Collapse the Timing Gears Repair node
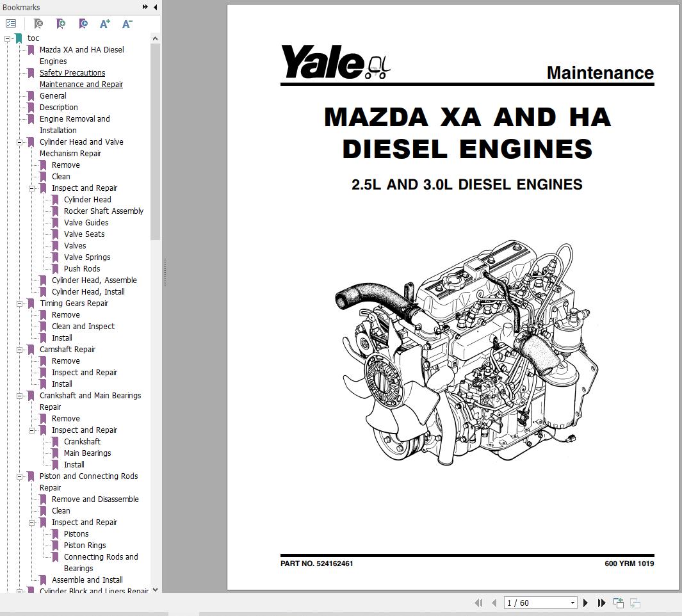 [x=19, y=304]
